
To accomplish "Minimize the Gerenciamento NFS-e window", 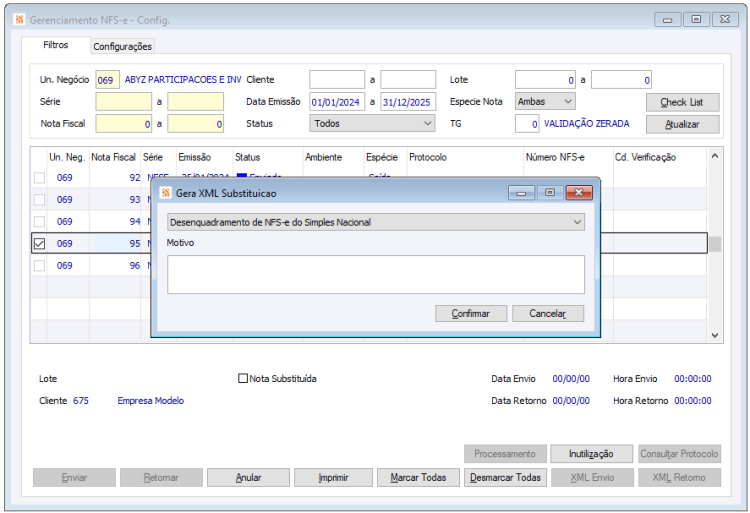I will pos(668,20).
